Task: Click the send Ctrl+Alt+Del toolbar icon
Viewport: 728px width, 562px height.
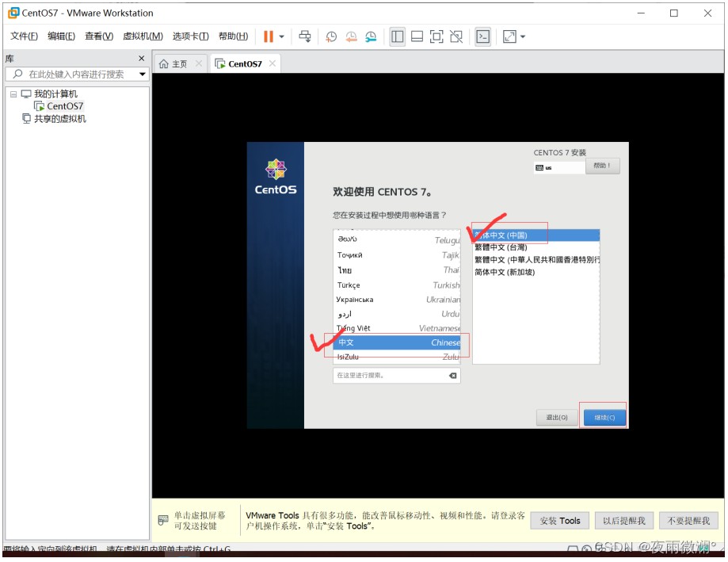Action: (305, 36)
